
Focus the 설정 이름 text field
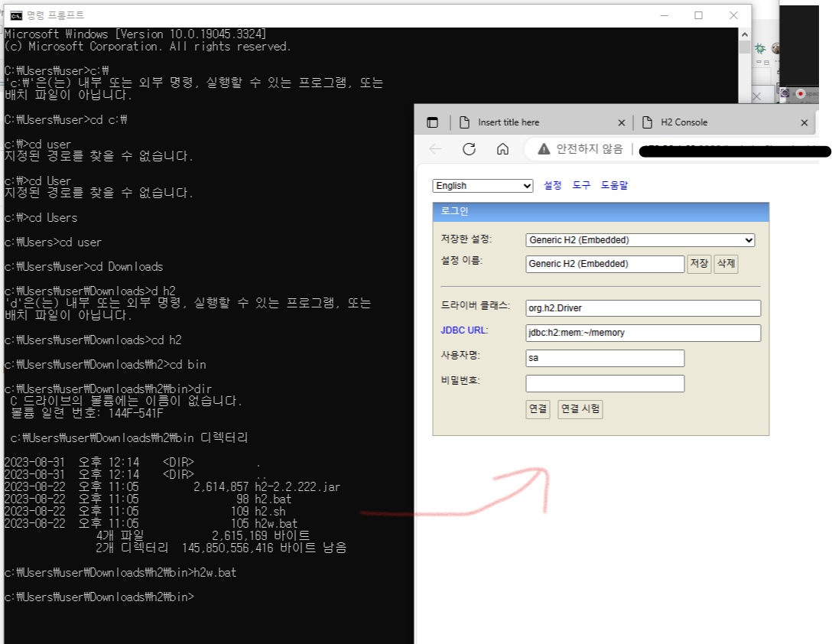(x=605, y=264)
